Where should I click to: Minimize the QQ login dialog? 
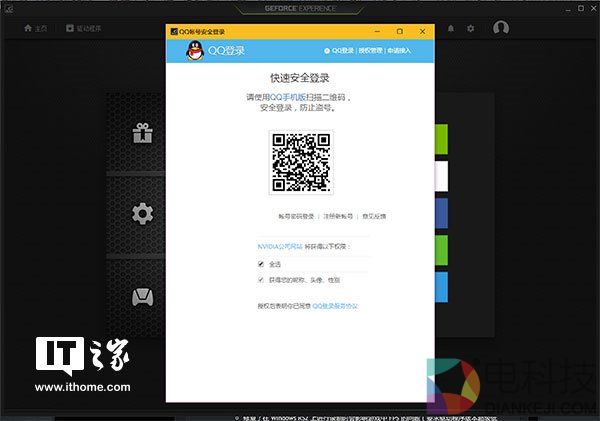(377, 31)
